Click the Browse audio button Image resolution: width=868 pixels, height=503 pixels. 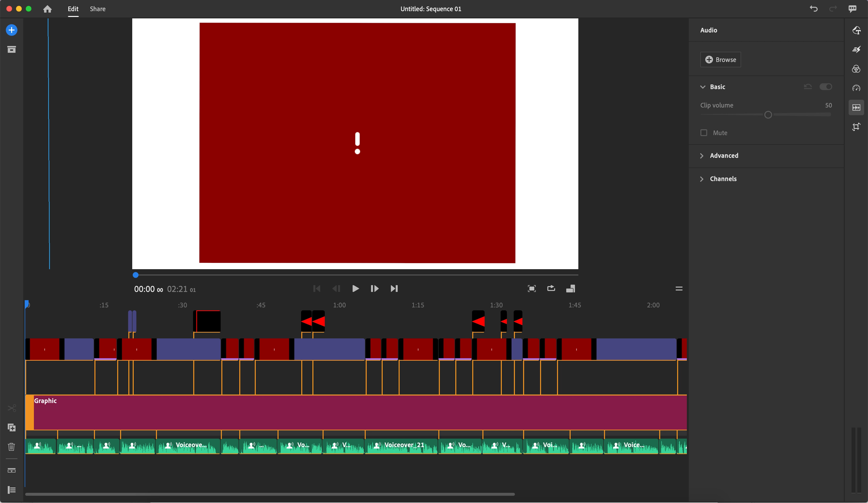click(720, 60)
